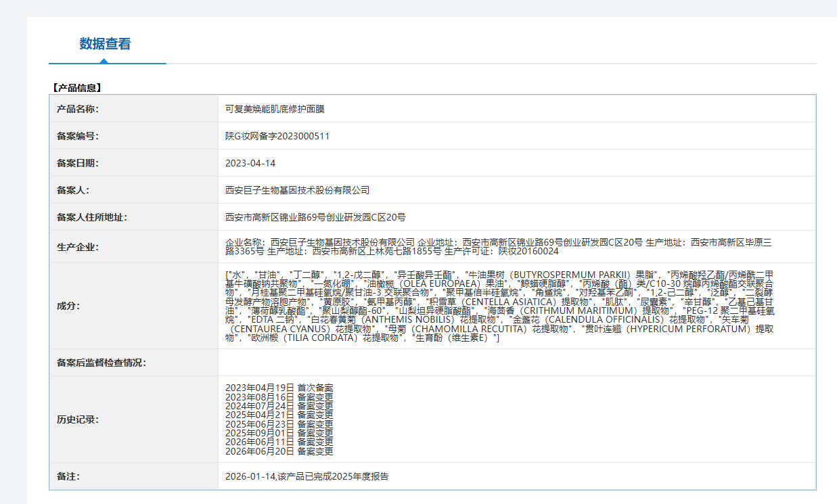The height and width of the screenshot is (504, 837).
Task: Select remark 2026-01-14,该产品已完成2025年度报告
Action: [x=307, y=476]
